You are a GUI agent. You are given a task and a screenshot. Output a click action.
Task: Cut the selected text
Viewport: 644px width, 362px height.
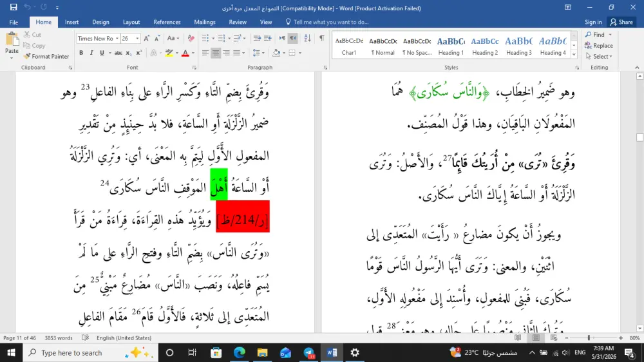(x=32, y=35)
